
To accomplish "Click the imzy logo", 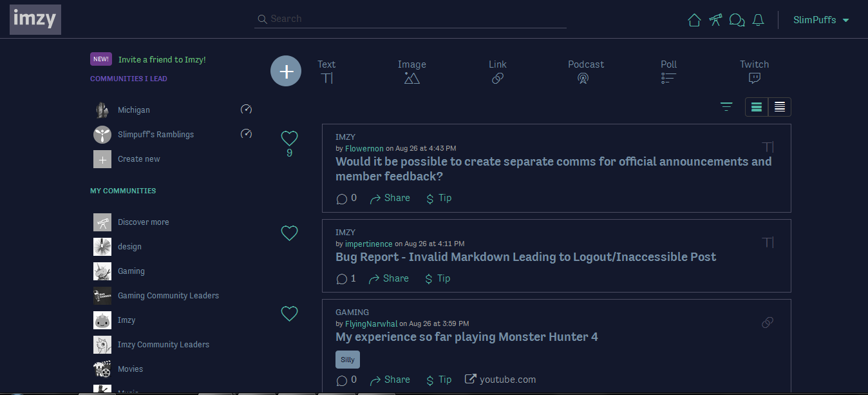I will tap(35, 19).
